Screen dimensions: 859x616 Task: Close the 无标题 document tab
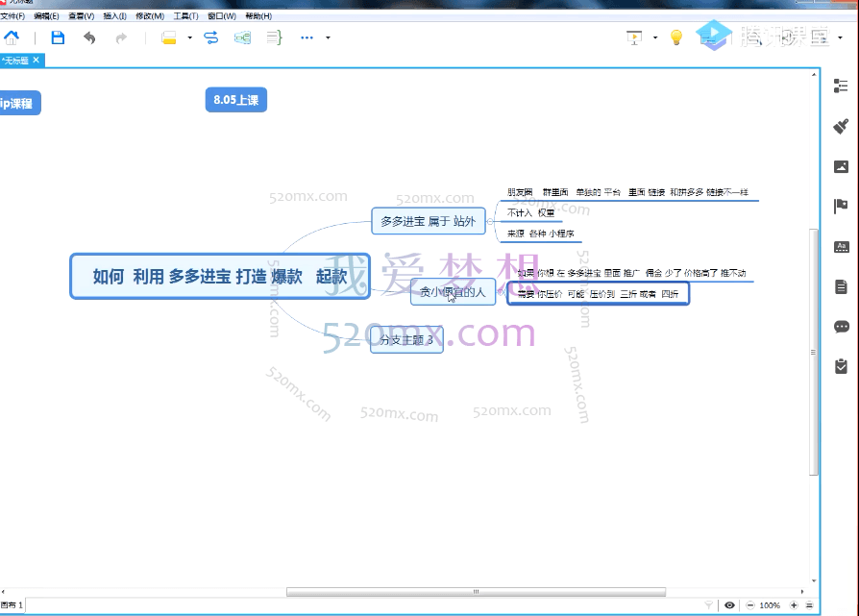(x=37, y=60)
